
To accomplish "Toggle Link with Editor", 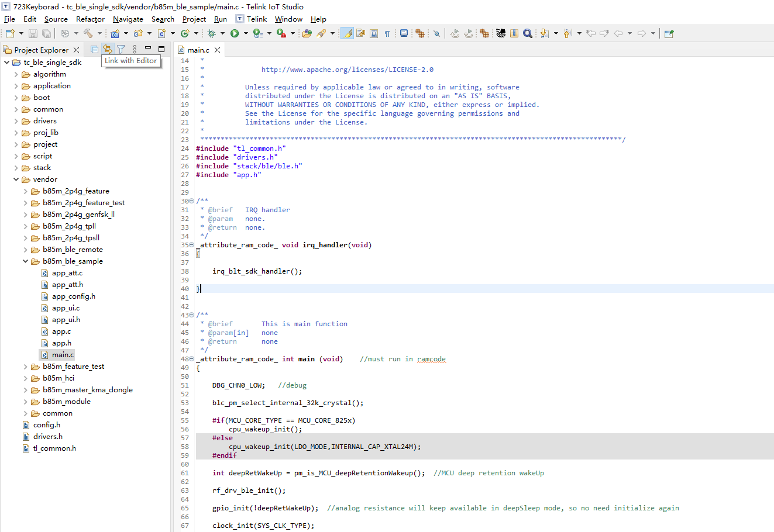I will pyautogui.click(x=108, y=50).
